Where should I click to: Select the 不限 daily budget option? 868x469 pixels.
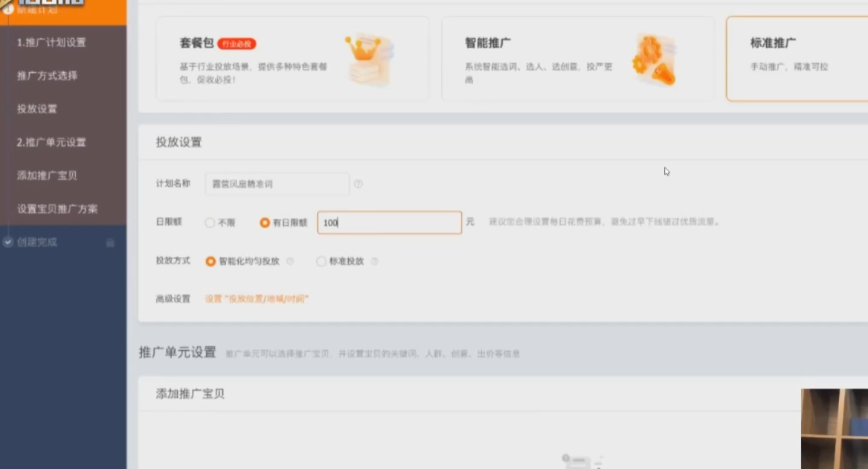click(210, 223)
